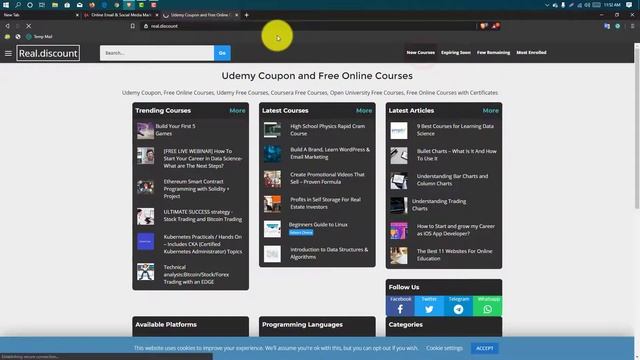Select the Udemy Coupon and Free Online tab
The height and width of the screenshot is (360, 640).
200,15
